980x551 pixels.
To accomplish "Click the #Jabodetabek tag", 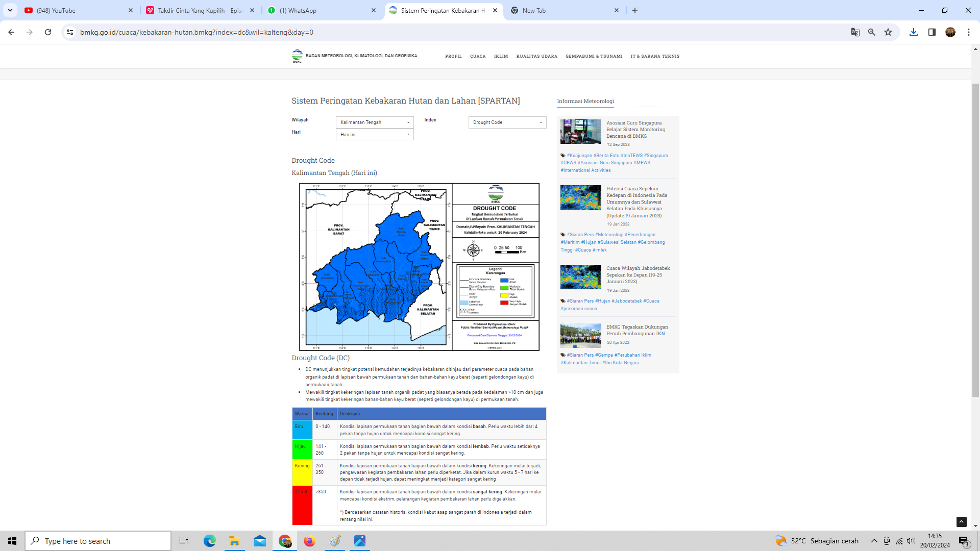I will pos(627,301).
